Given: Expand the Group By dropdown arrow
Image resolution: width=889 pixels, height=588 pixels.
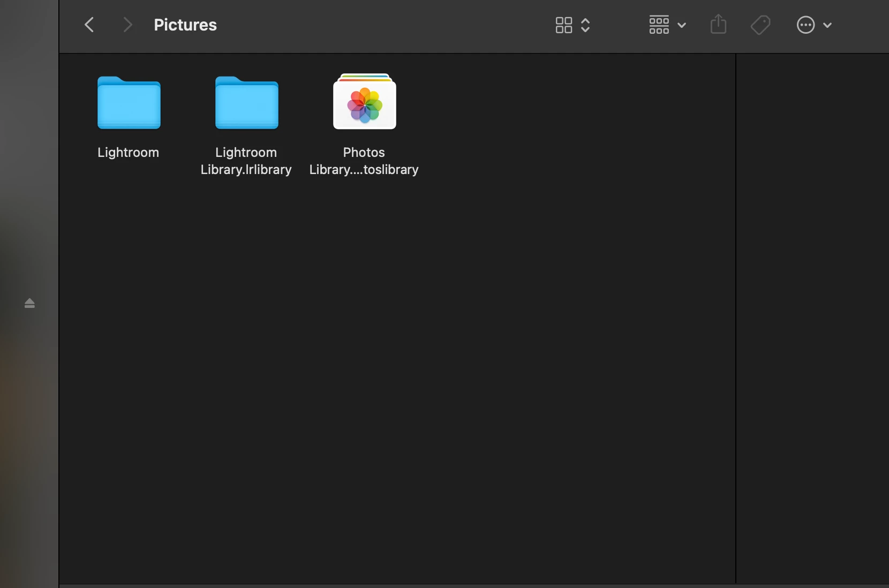Looking at the screenshot, I should coord(682,25).
